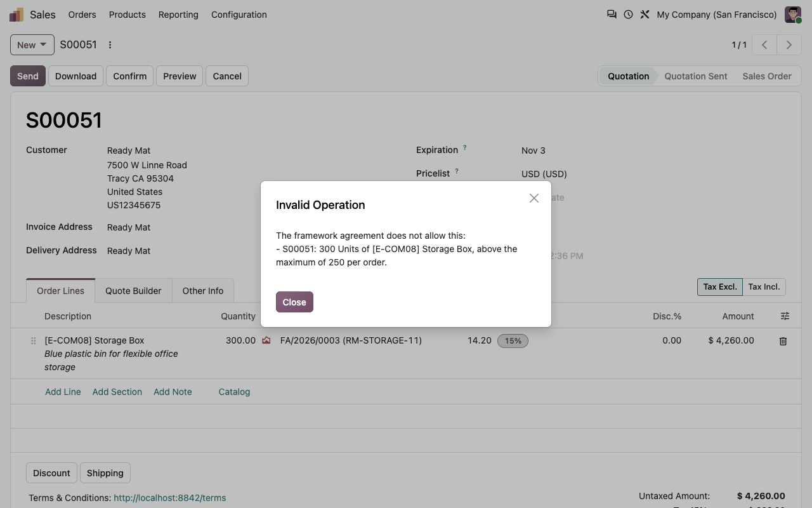The width and height of the screenshot is (812, 508).
Task: Switch to the Other Info tab
Action: coord(203,290)
